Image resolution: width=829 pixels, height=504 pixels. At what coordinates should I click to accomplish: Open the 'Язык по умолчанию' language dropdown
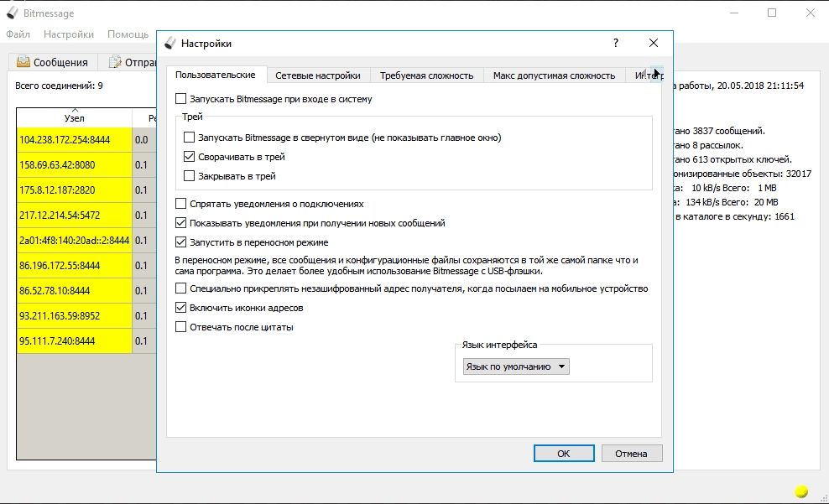[516, 366]
